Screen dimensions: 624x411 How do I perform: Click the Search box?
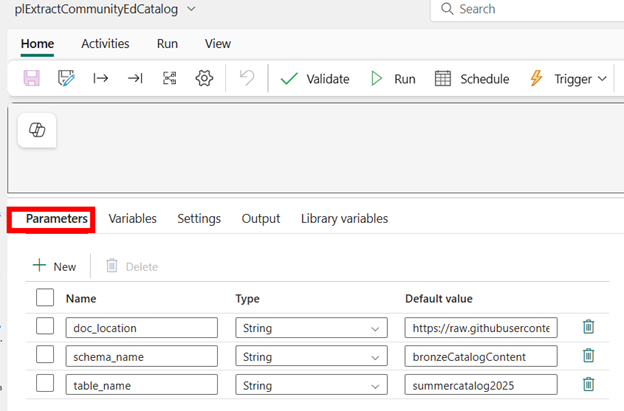click(530, 9)
